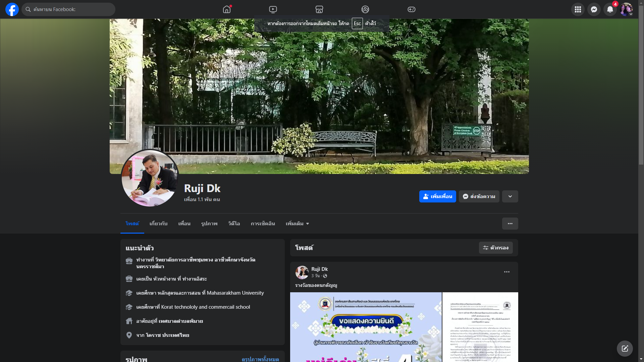This screenshot has width=644, height=362.
Task: Click the เพิ่มเพื่อน button
Action: (x=437, y=196)
